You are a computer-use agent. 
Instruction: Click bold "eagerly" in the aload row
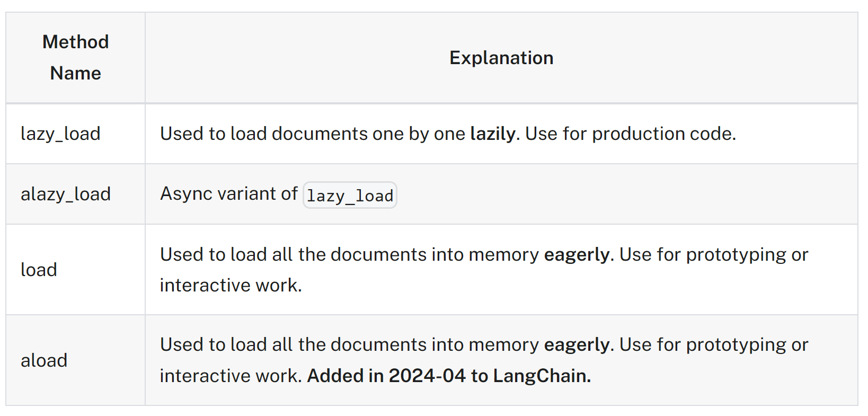[x=576, y=344]
